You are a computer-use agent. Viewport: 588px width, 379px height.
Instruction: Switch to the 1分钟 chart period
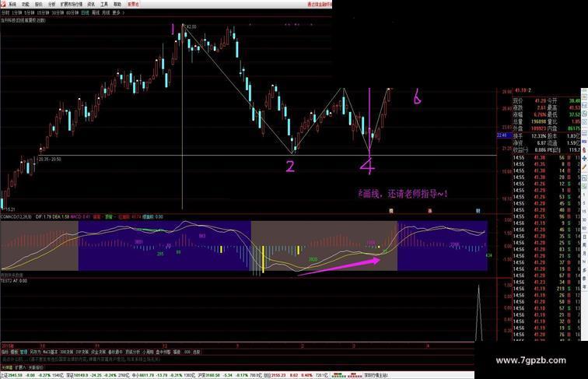17,12
